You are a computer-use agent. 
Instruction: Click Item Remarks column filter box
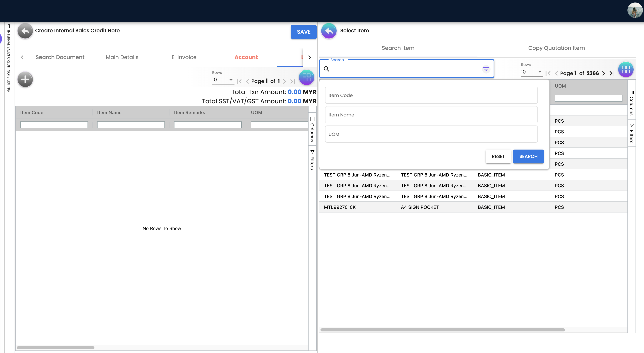click(x=208, y=125)
